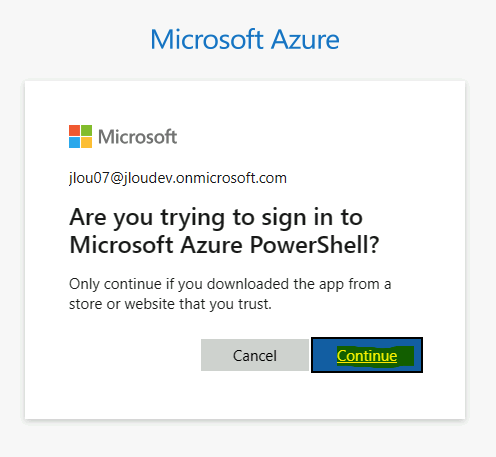Click the 'Are you trying to sign in to' heading
The width and height of the screenshot is (496, 457).
click(x=216, y=218)
